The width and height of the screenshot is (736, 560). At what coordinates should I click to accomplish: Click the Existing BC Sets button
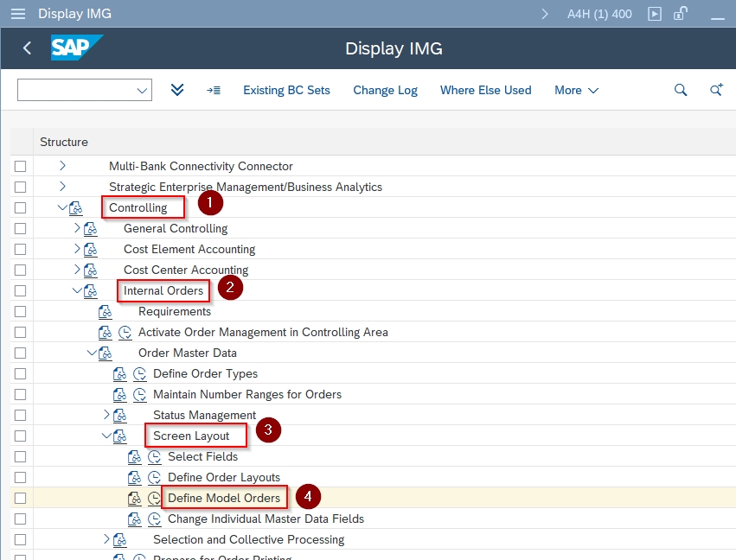point(286,90)
